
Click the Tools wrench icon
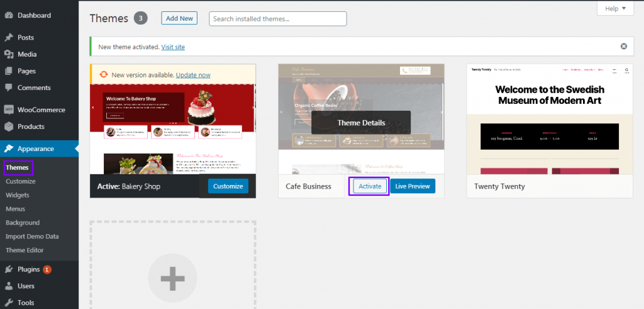(9, 303)
